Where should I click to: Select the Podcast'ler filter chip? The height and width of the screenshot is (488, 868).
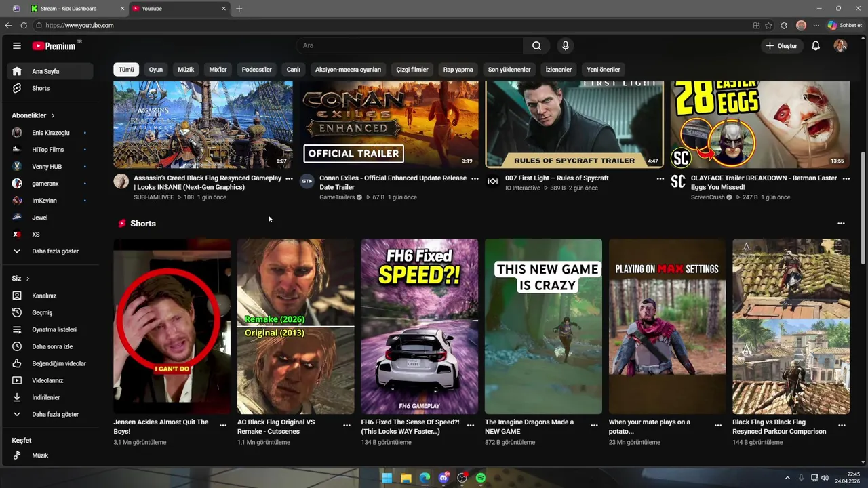click(256, 70)
